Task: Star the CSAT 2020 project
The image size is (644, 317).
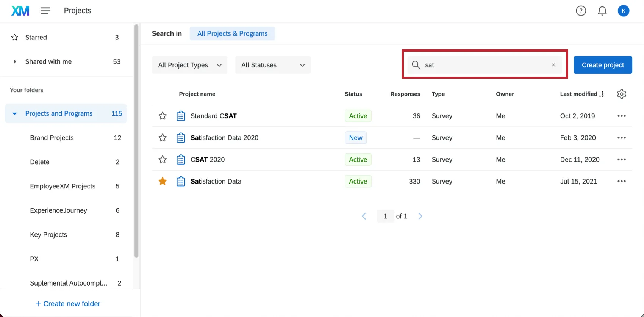Action: tap(163, 160)
